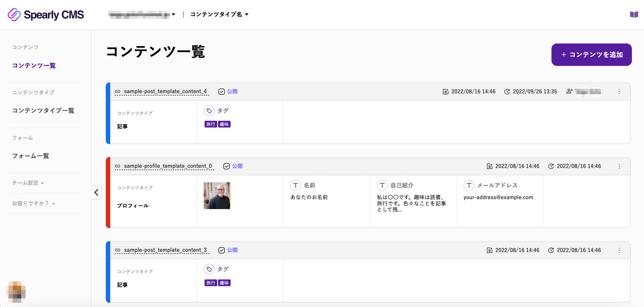This screenshot has height=307, width=644.
Task: Click created-date icon on sample-profile_template_content_0 row
Action: pyautogui.click(x=490, y=166)
